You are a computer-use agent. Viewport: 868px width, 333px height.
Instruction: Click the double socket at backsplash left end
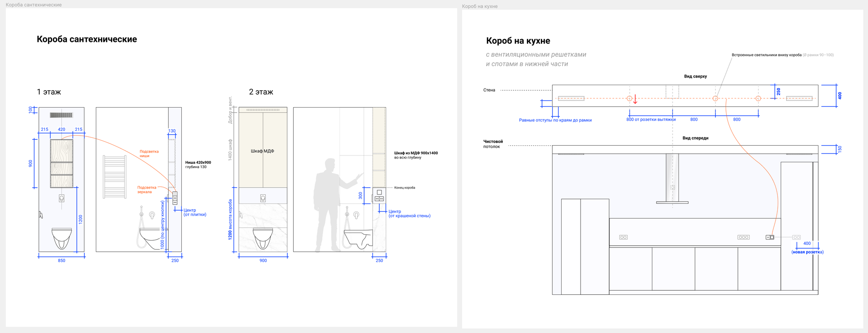pos(623,237)
